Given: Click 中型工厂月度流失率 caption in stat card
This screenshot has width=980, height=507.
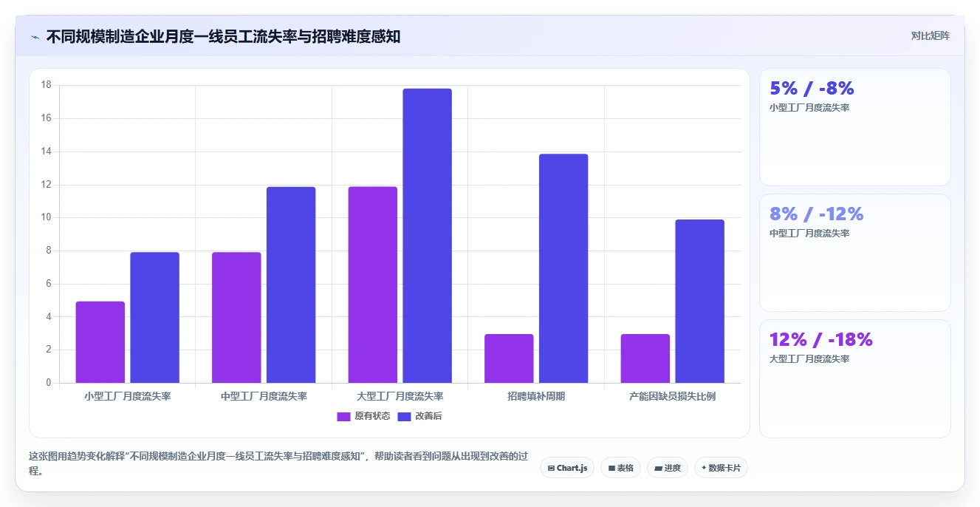Looking at the screenshot, I should [x=809, y=234].
